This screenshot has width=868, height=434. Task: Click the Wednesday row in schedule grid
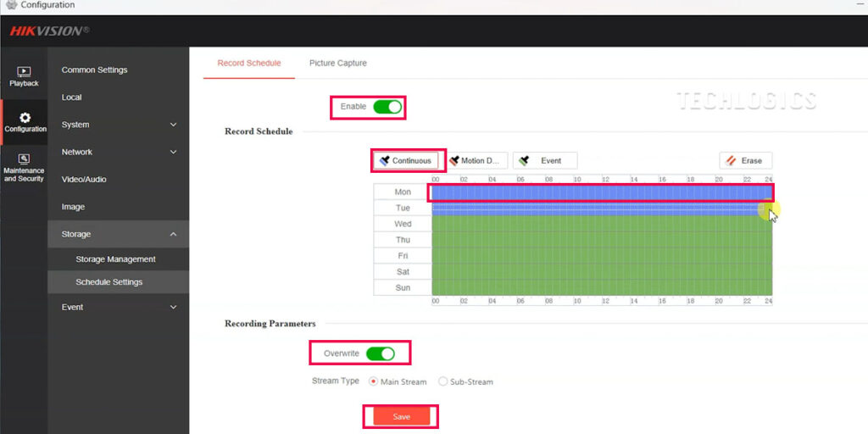(602, 224)
